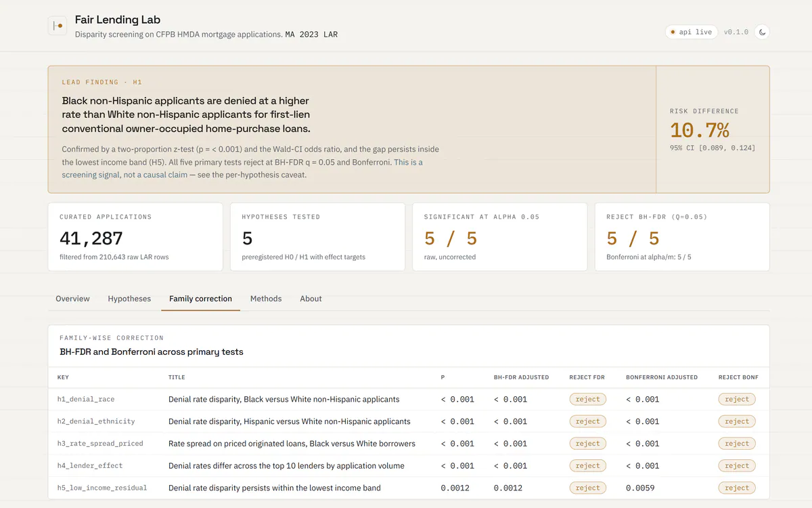Viewport: 812px width, 508px height.
Task: Click the 'filtered from 210,643 raw LAR rows' text
Action: 115,257
